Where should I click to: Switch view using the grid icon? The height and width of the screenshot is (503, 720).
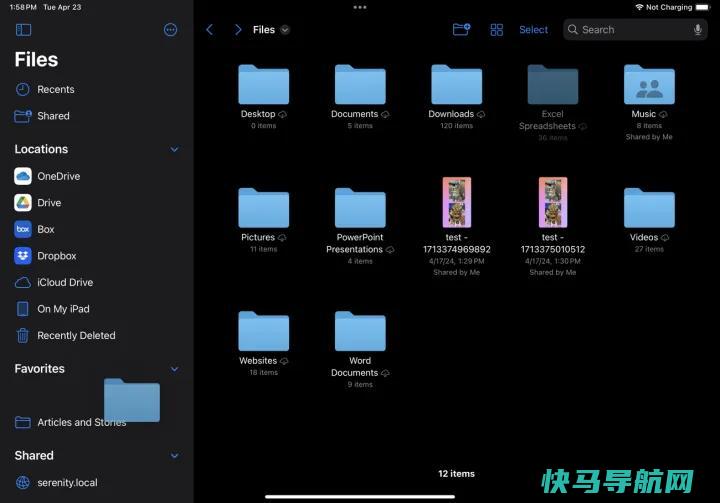496,30
